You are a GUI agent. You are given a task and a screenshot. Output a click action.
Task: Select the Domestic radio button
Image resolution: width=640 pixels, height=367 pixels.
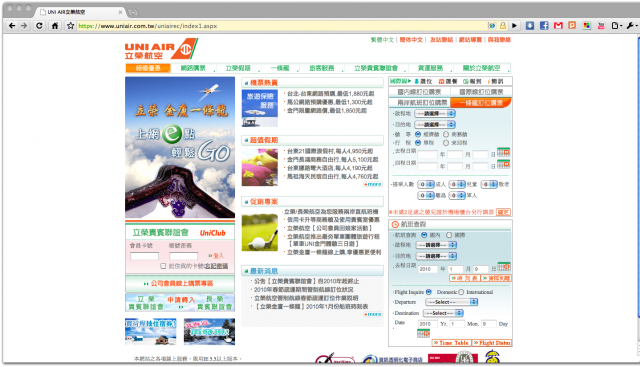[429, 292]
